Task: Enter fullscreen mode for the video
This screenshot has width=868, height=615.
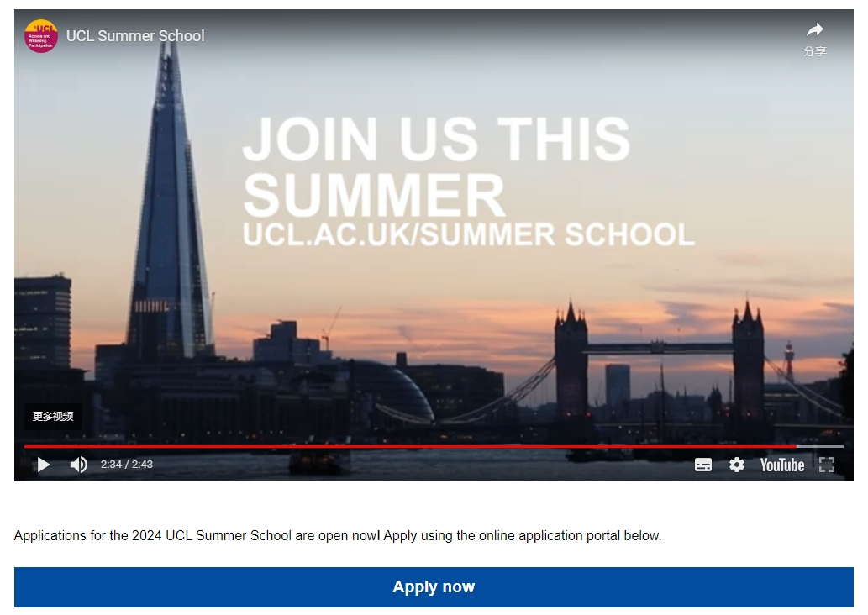Action: click(x=827, y=465)
